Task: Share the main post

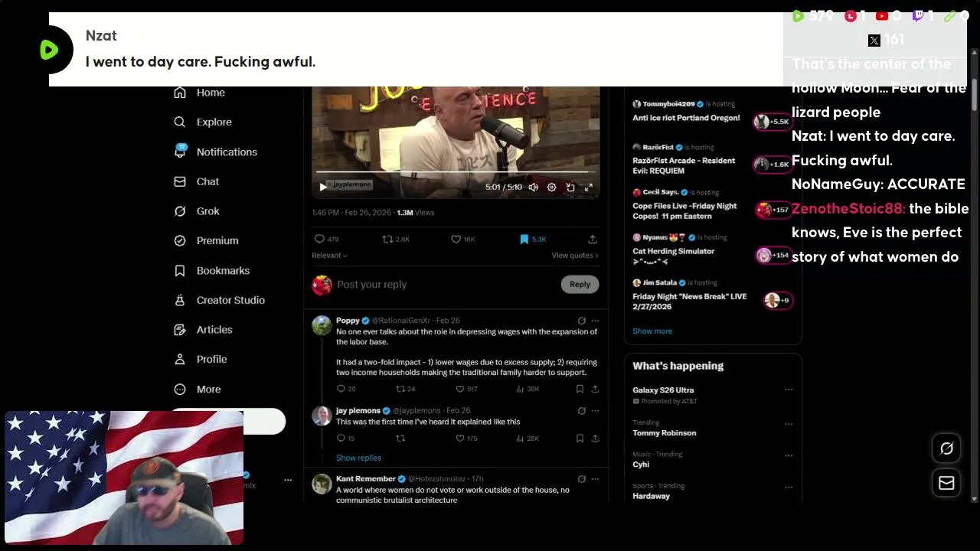Action: pos(593,239)
